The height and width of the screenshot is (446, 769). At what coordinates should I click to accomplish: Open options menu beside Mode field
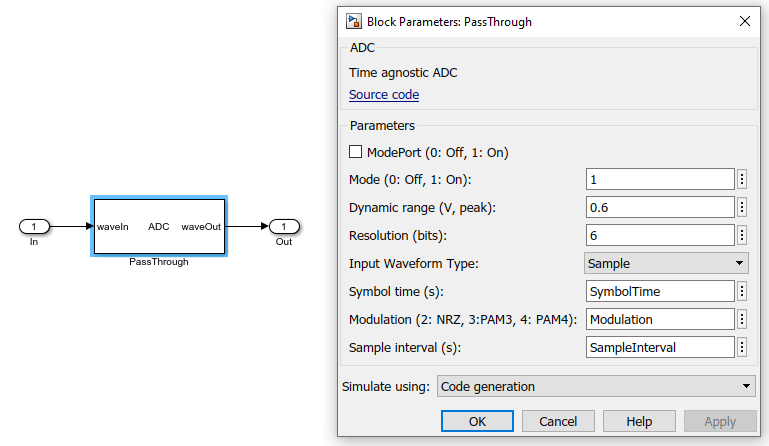[x=742, y=179]
